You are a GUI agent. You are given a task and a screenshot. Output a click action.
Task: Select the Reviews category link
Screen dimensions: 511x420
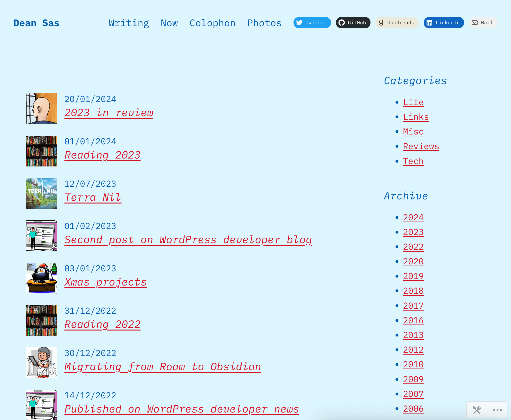(421, 146)
